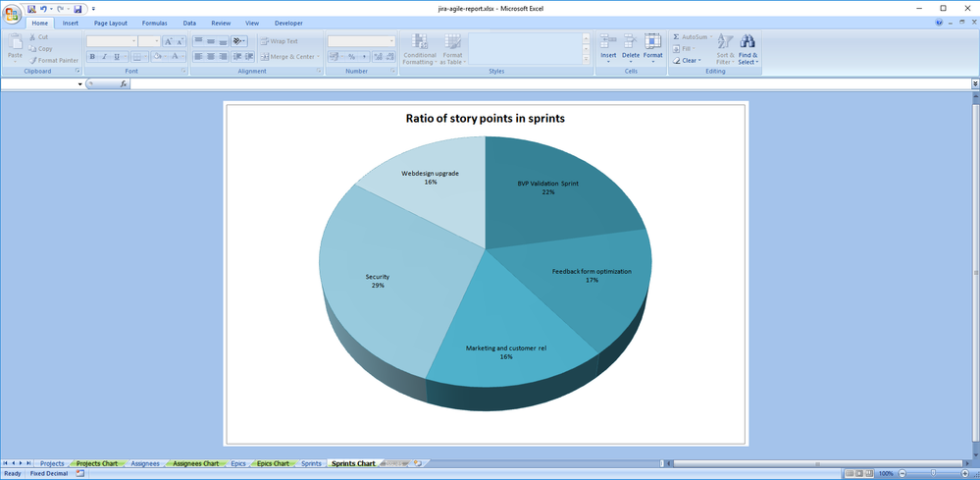980x480 pixels.
Task: Click the Top Align icon
Action: [x=198, y=41]
